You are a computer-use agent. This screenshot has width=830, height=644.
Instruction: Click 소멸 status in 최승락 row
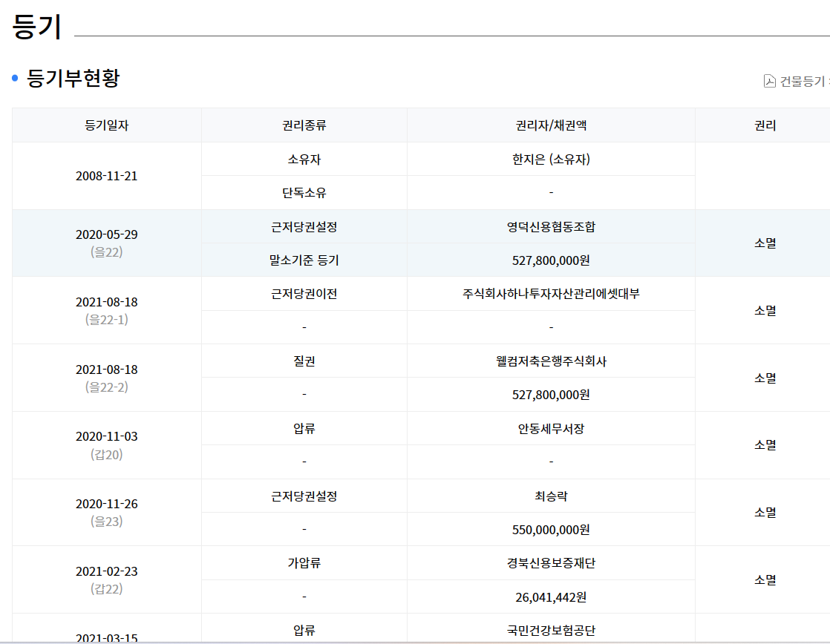[765, 512]
